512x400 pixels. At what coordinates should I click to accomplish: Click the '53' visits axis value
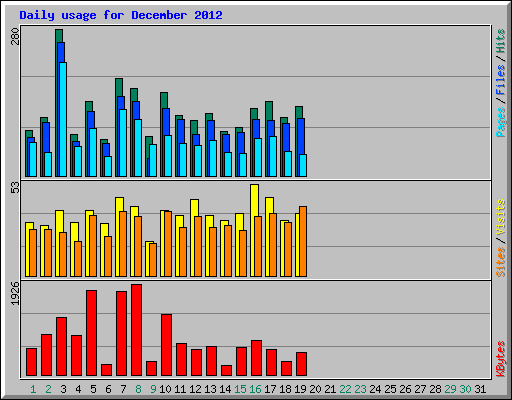(15, 188)
